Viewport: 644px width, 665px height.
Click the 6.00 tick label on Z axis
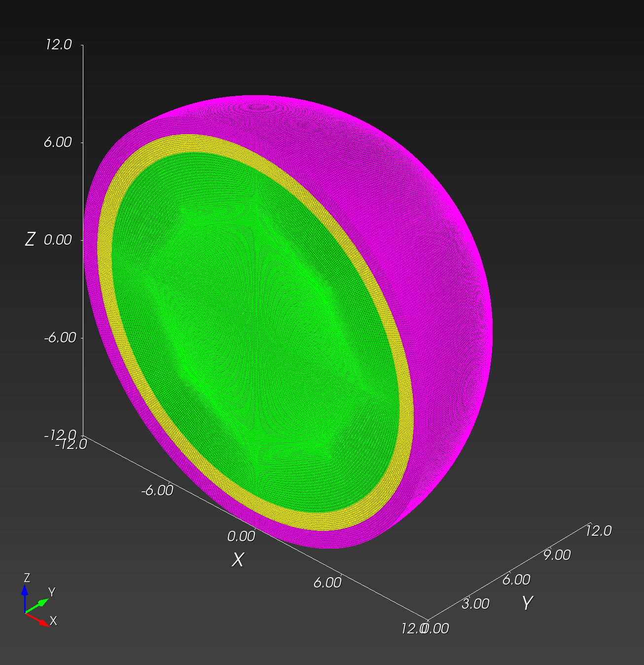pos(58,142)
